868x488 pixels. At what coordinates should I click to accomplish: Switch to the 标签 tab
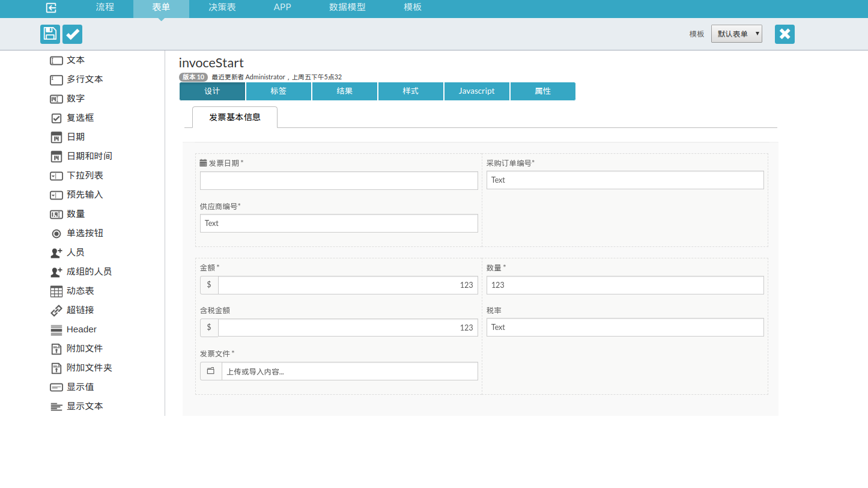tap(279, 91)
